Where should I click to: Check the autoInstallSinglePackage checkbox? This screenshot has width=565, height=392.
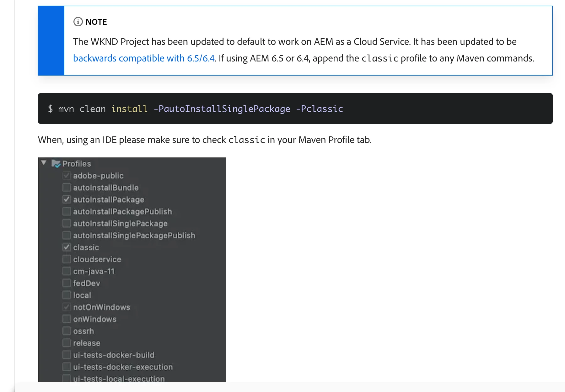pyautogui.click(x=67, y=223)
